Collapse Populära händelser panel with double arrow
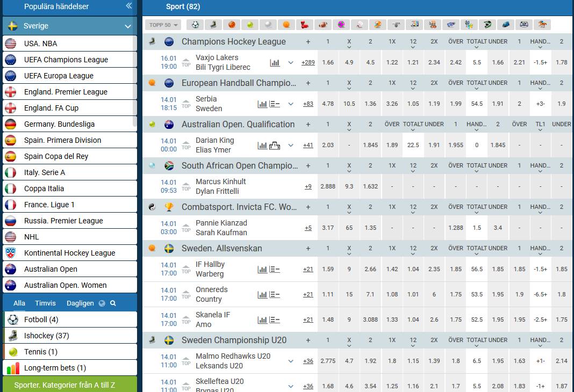 tap(129, 5)
